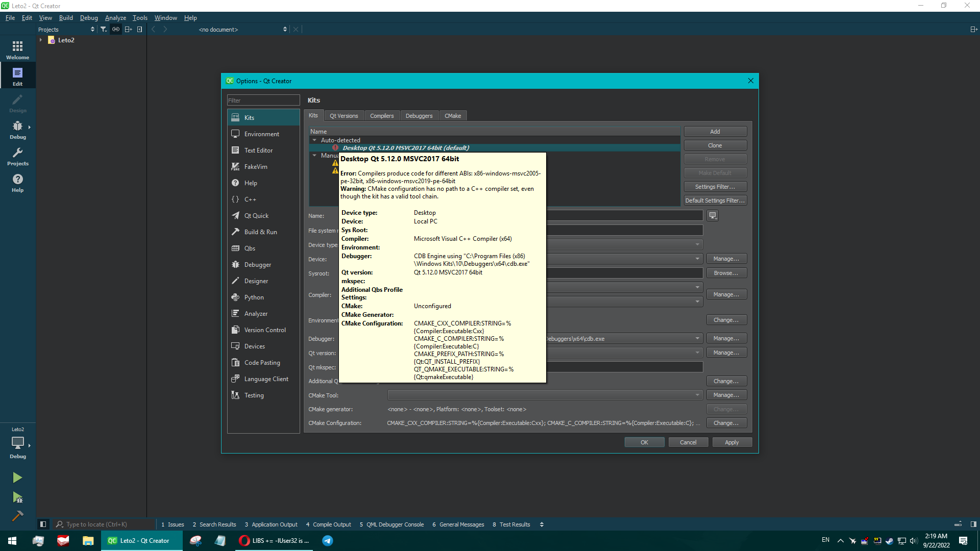
Task: Open the Build menu
Action: tap(66, 18)
